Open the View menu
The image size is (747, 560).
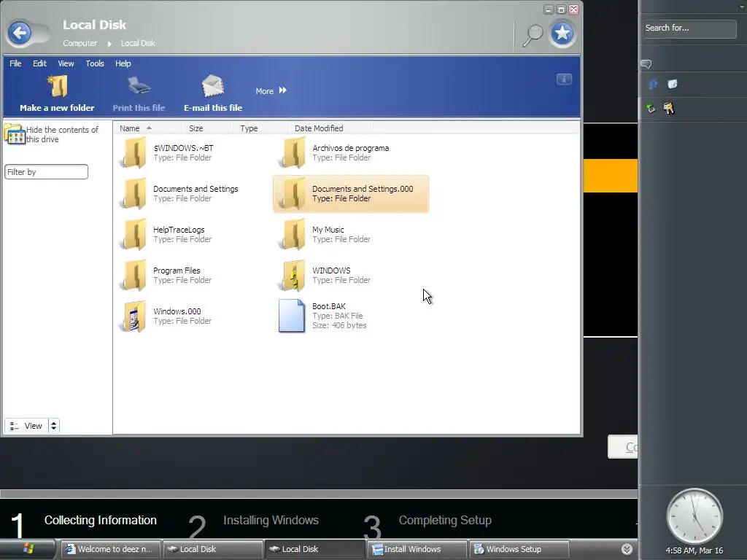tap(66, 63)
